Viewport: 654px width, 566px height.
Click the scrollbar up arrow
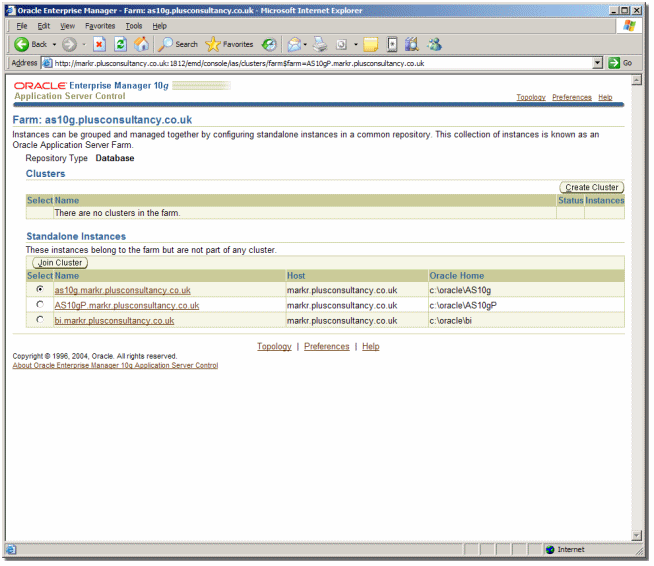coord(636,80)
